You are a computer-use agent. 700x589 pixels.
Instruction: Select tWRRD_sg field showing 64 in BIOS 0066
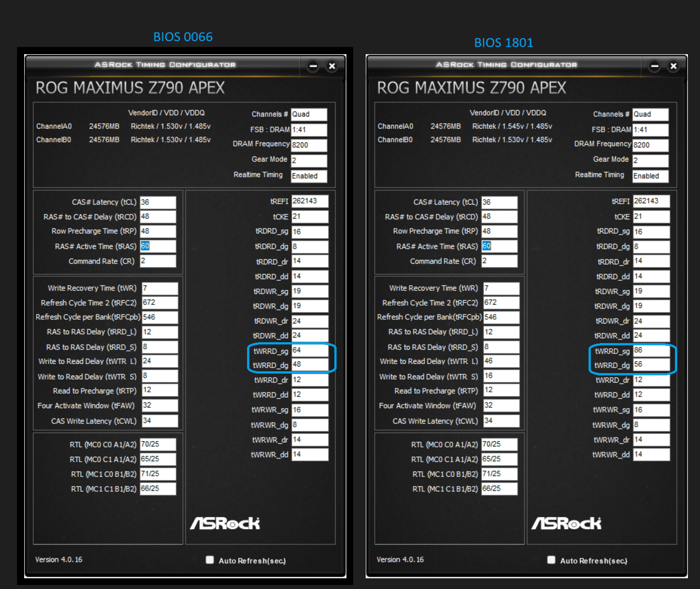coord(310,350)
